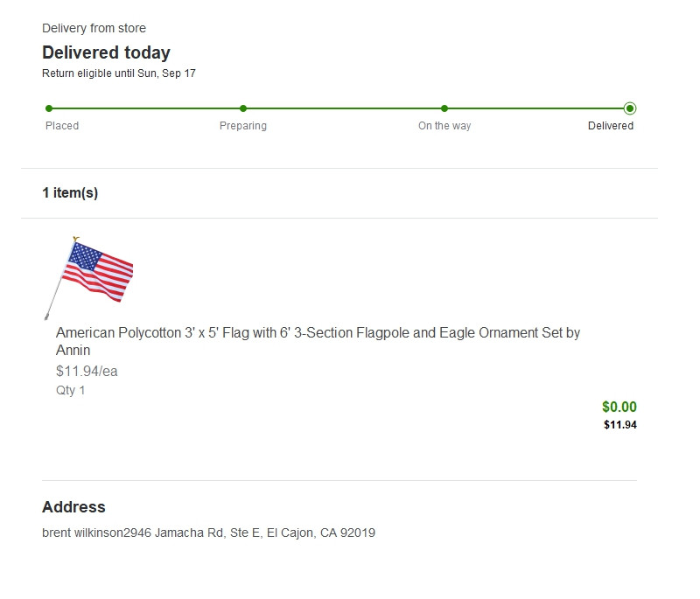Click the Delivered label under the tracker
700x599 pixels.
(611, 126)
